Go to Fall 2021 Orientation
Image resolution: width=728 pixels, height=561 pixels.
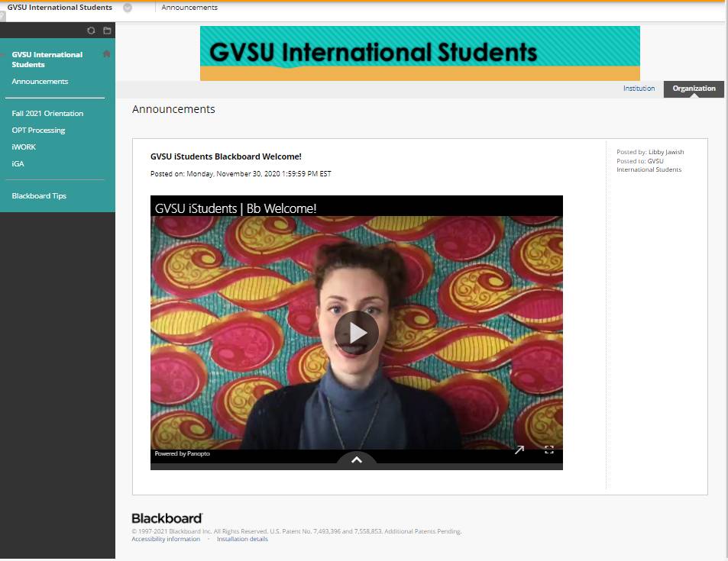click(x=47, y=114)
